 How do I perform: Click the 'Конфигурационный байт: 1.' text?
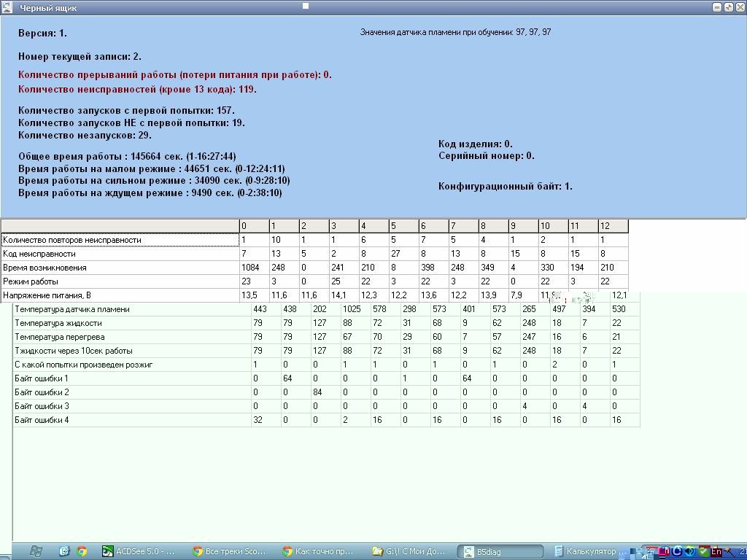pyautogui.click(x=506, y=186)
